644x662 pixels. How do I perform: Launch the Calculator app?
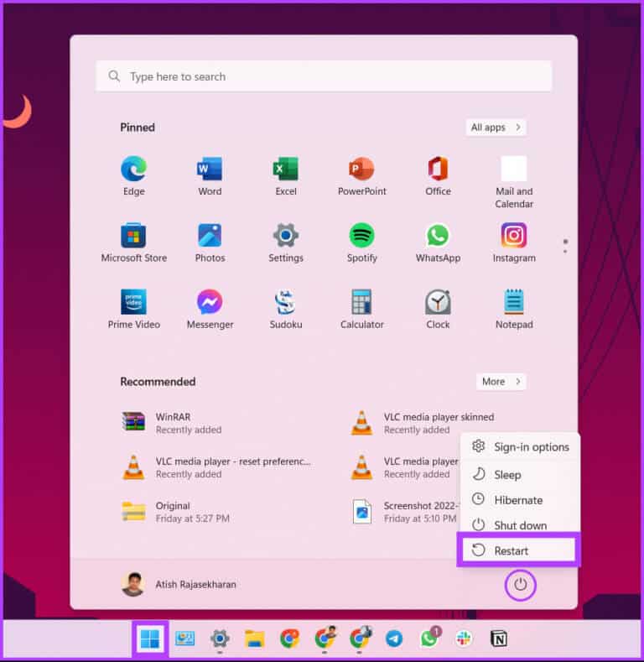(x=361, y=310)
